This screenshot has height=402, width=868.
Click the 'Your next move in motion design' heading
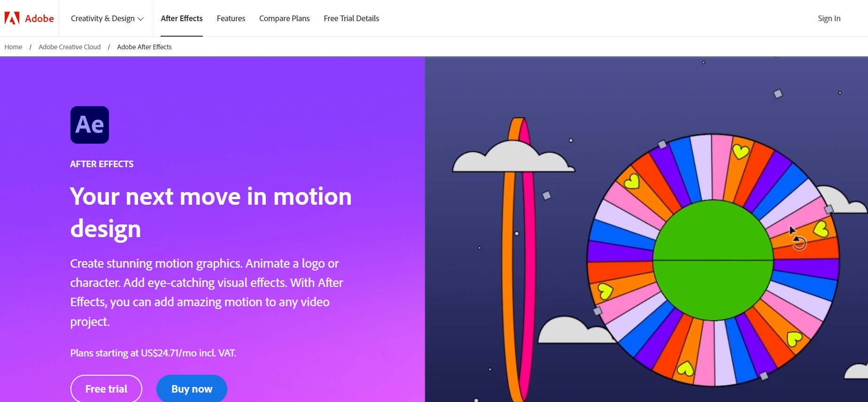[211, 212]
